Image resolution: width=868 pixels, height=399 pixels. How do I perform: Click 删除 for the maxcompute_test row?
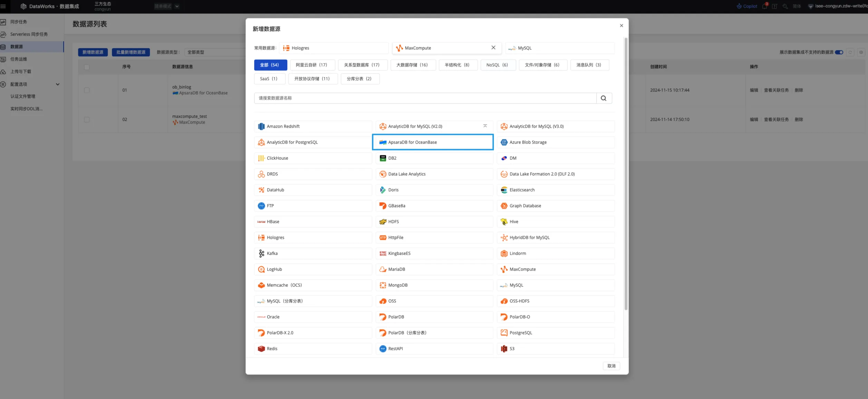click(799, 119)
